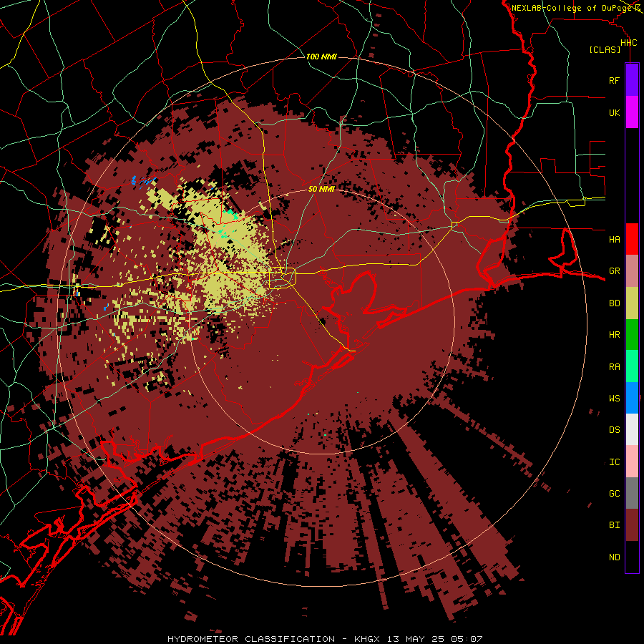Viewport: 644px width, 644px height.
Task: Click the ND legend label
Action: [614, 557]
